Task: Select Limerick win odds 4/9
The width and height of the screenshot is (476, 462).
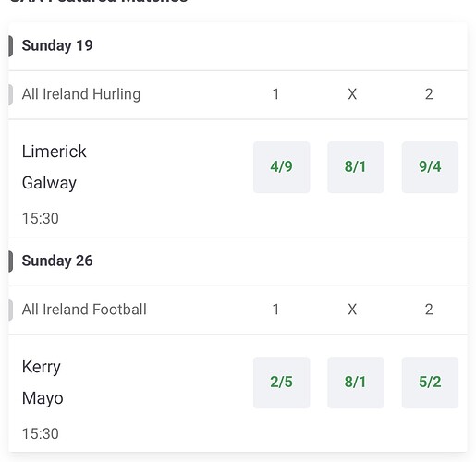Action: pos(281,167)
